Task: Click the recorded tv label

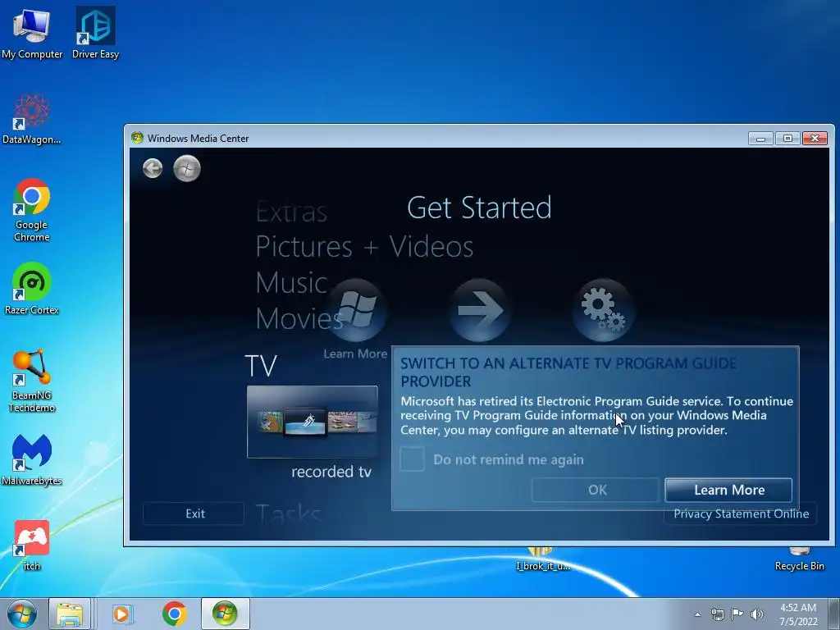Action: pyautogui.click(x=331, y=472)
